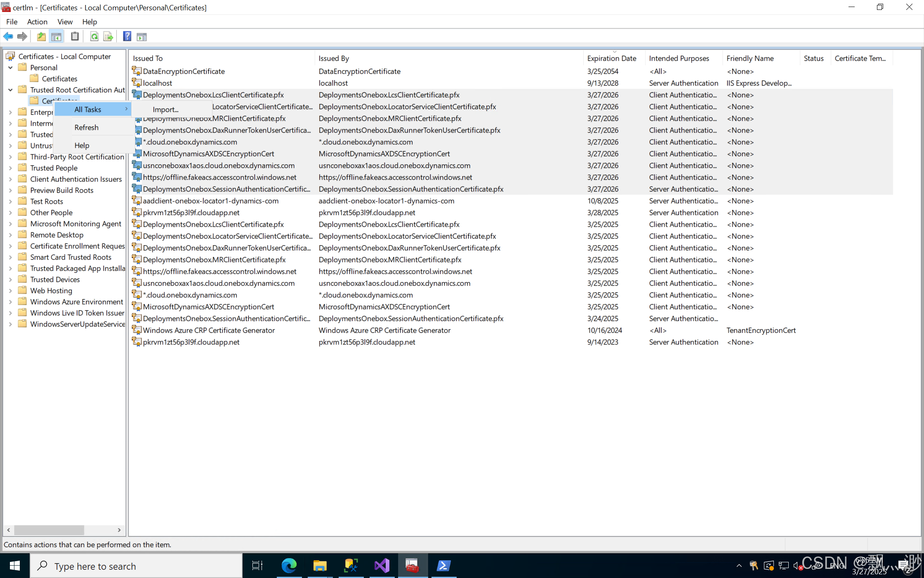This screenshot has height=578, width=924.
Task: Expand the Trusted People tree node
Action: [x=10, y=168]
